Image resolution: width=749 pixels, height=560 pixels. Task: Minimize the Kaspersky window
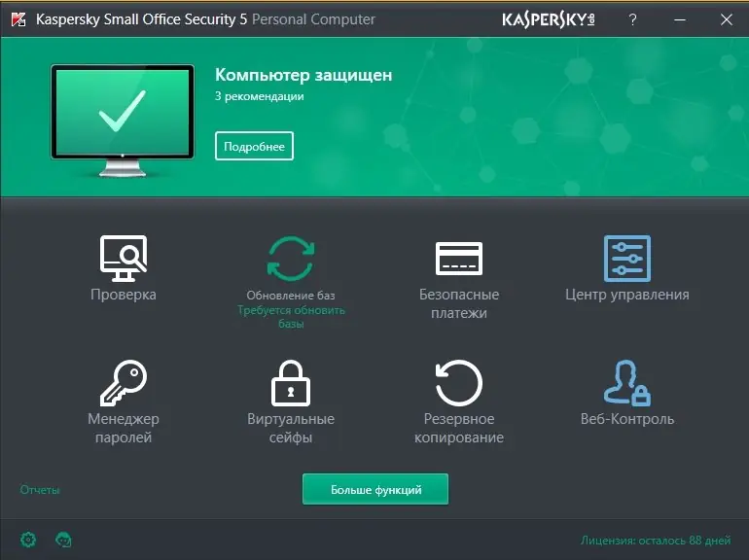coord(680,19)
